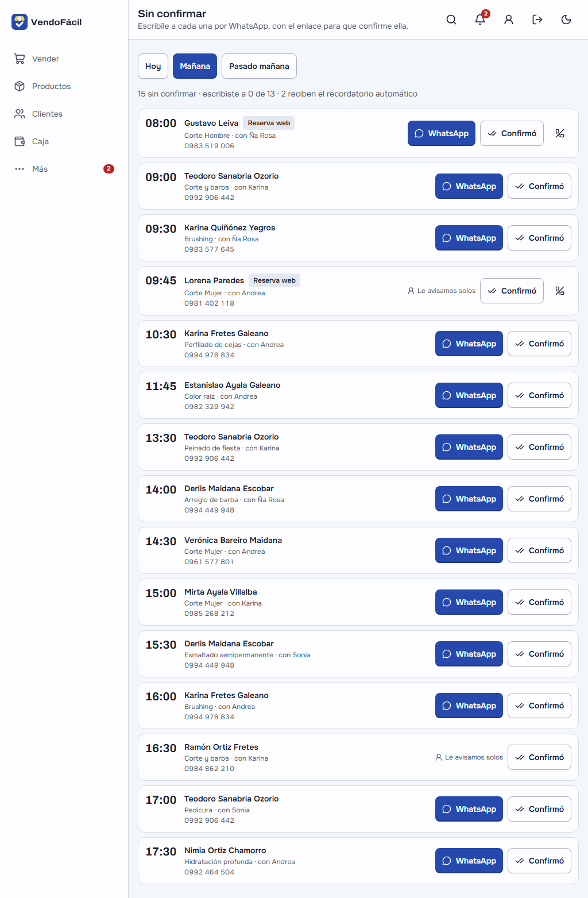Toggle dark mode moon icon
588x898 pixels.
pos(566,20)
